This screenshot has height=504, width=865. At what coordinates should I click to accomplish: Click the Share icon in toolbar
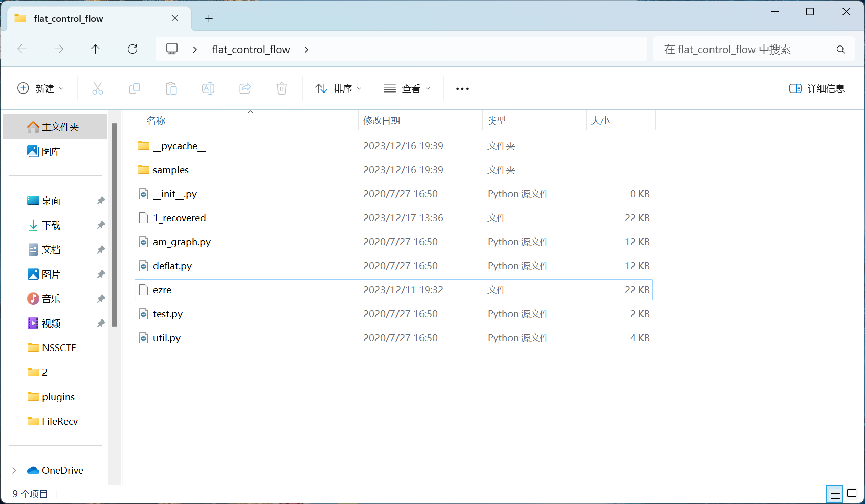(245, 88)
